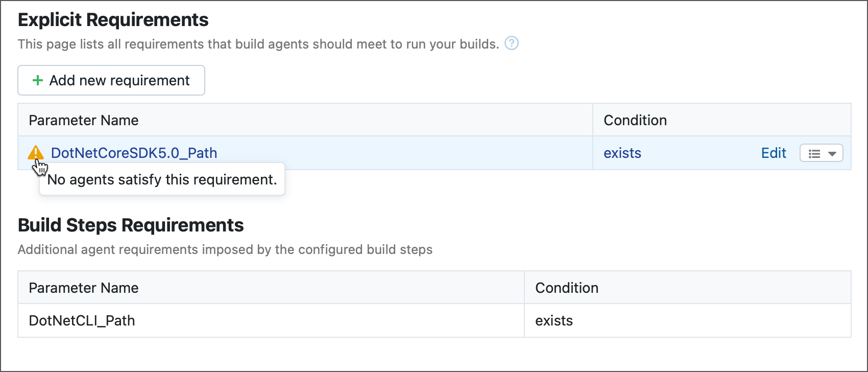Select the Build Steps Requirements heading

131,225
